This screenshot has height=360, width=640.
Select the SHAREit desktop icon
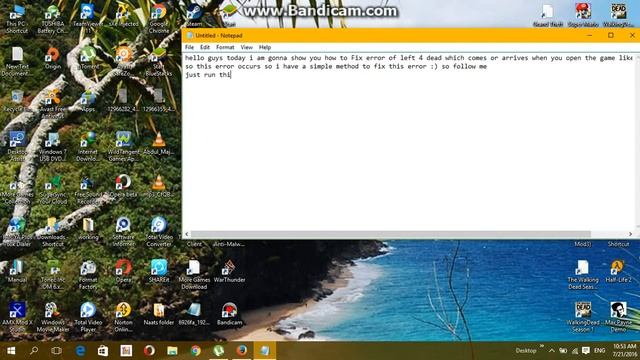click(159, 271)
